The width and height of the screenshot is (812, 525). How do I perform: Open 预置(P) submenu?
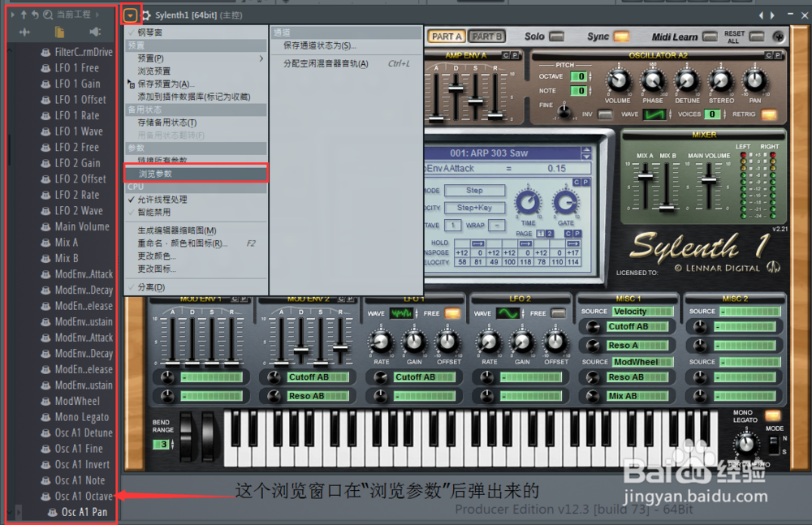pos(196,58)
